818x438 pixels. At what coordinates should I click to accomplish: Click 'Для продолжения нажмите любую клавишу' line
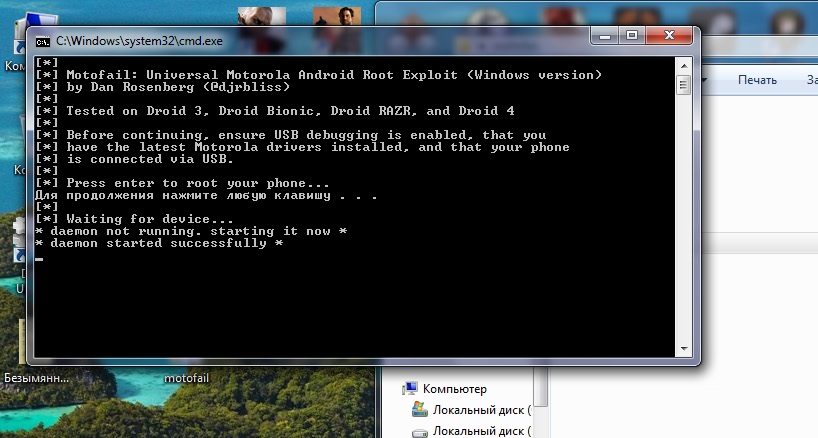(x=206, y=196)
